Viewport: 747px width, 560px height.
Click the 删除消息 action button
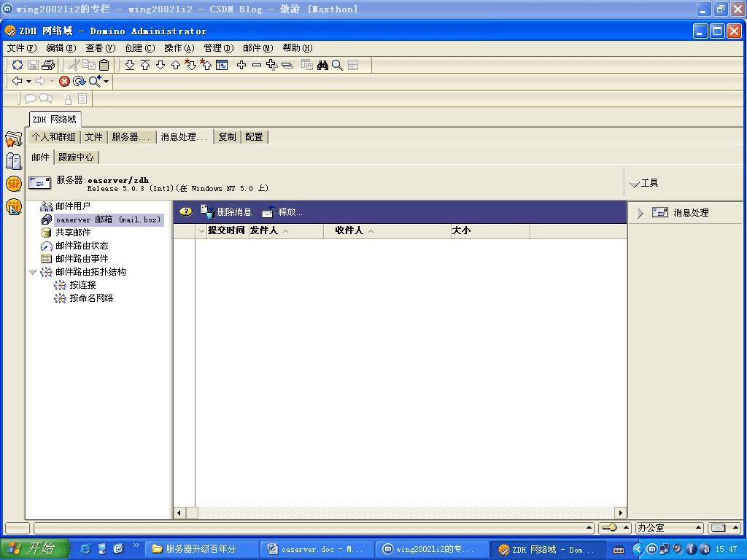point(226,211)
